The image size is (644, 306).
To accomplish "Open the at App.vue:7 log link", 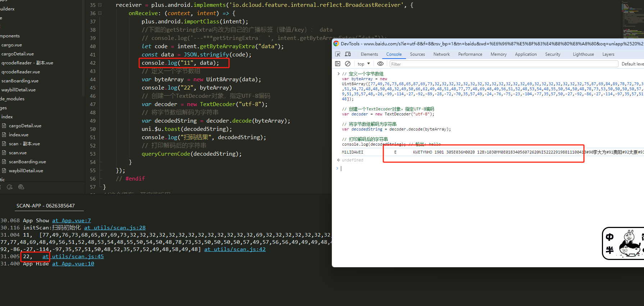I will (x=72, y=220).
